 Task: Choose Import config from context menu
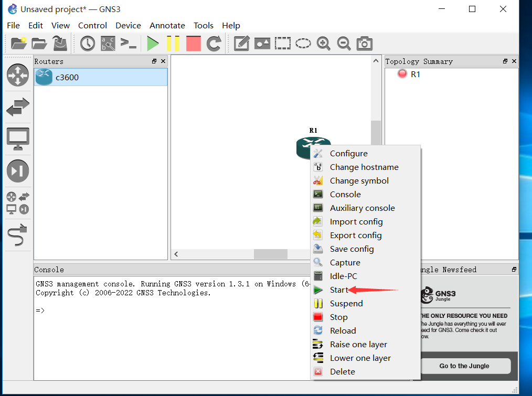point(365,221)
